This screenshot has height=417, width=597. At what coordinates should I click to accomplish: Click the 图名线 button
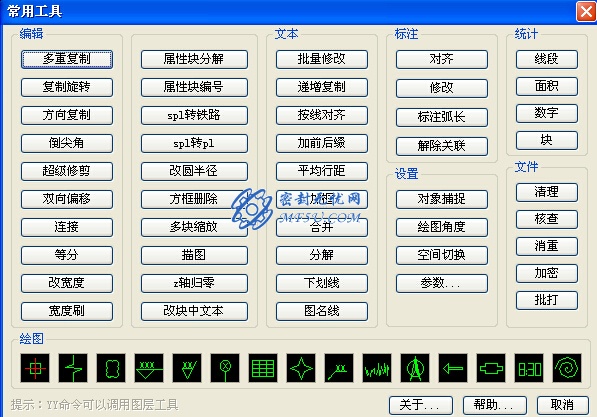click(x=322, y=311)
